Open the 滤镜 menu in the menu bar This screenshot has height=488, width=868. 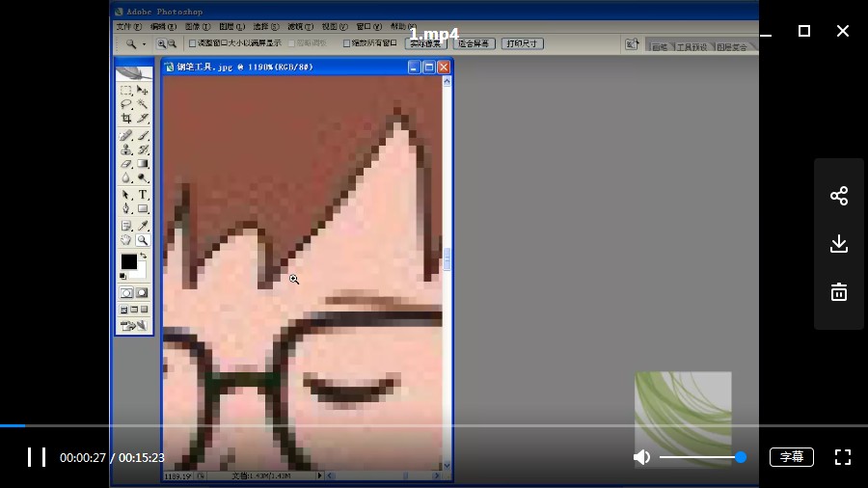tap(299, 27)
